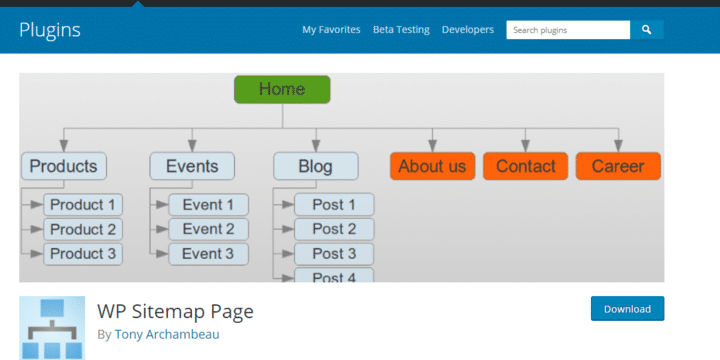The width and height of the screenshot is (720, 360).
Task: Click the Product 2 box
Action: point(83,229)
